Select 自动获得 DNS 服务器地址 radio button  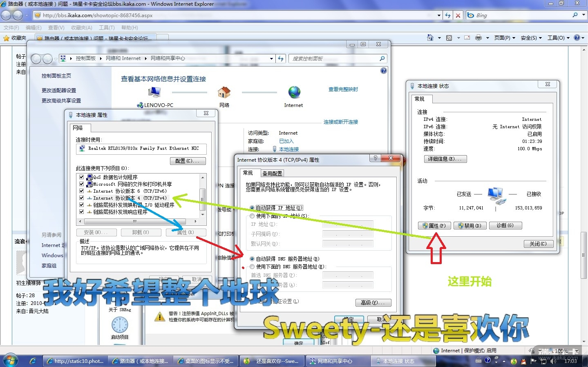[x=252, y=259]
